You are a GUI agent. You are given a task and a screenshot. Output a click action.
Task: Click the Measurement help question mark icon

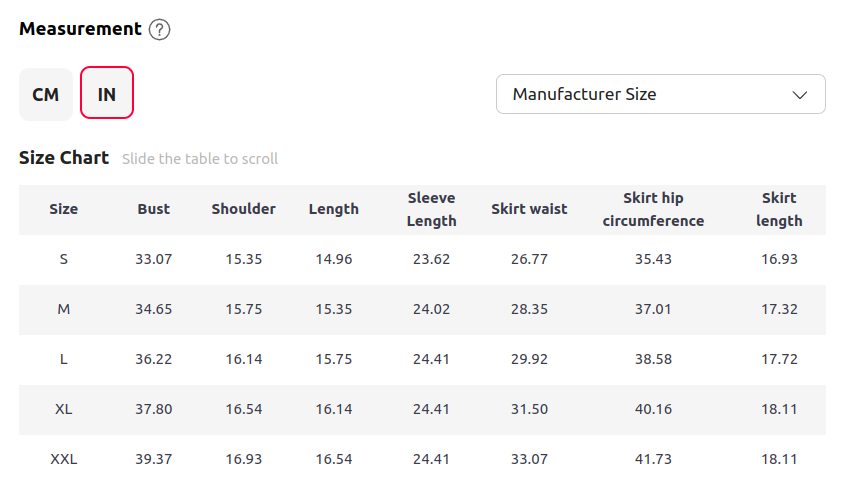(x=160, y=30)
